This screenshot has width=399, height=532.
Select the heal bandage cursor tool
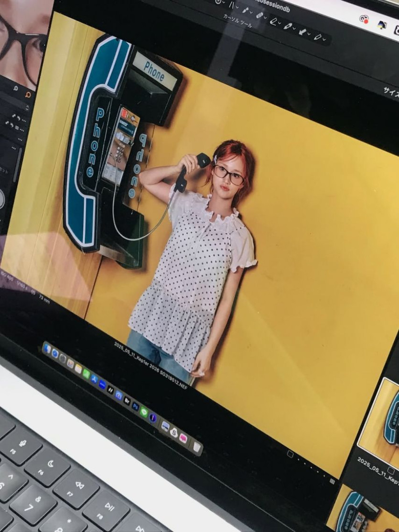coord(260,15)
